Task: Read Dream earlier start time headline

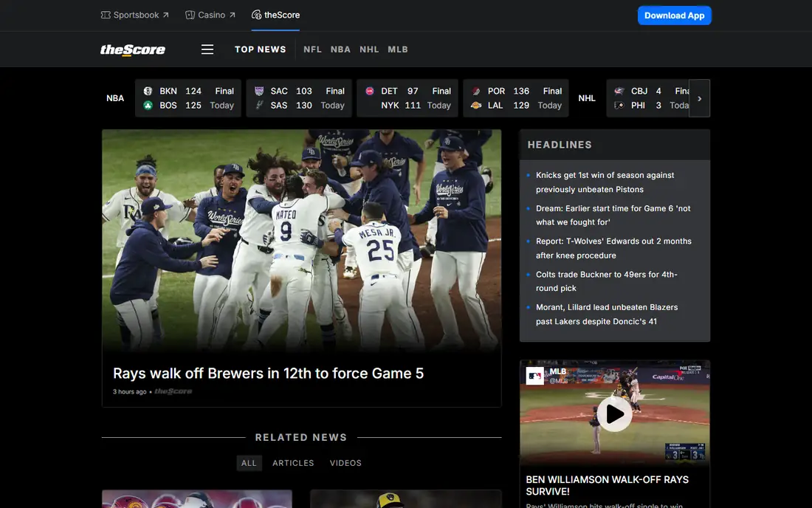Action: coord(613,216)
